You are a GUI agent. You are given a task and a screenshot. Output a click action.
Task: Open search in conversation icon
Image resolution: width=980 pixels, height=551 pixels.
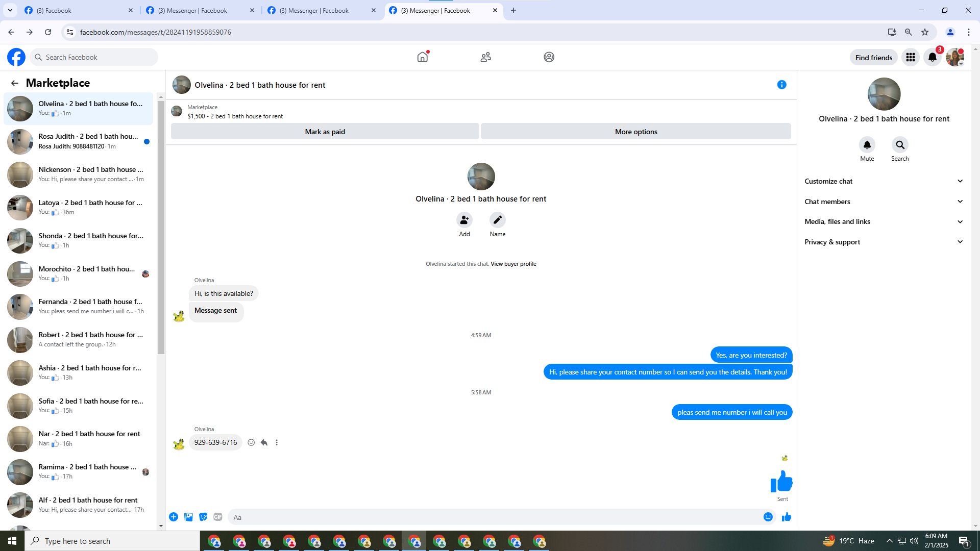click(x=900, y=145)
